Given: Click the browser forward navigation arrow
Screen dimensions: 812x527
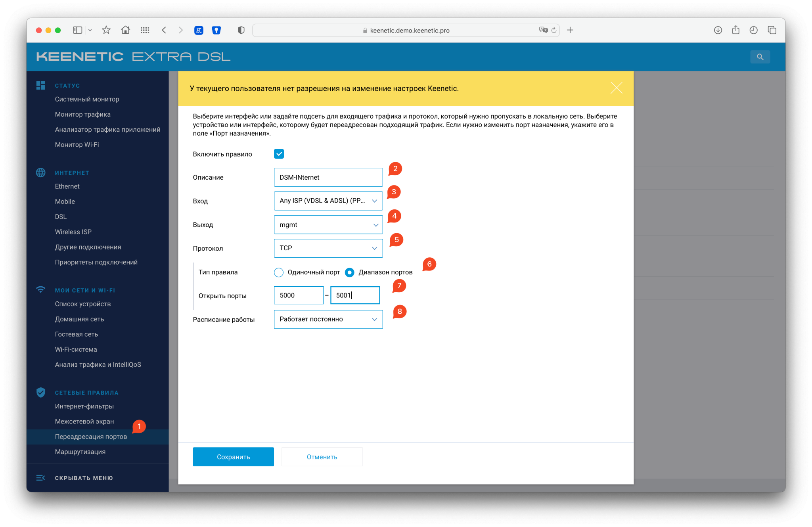Looking at the screenshot, I should pyautogui.click(x=180, y=30).
